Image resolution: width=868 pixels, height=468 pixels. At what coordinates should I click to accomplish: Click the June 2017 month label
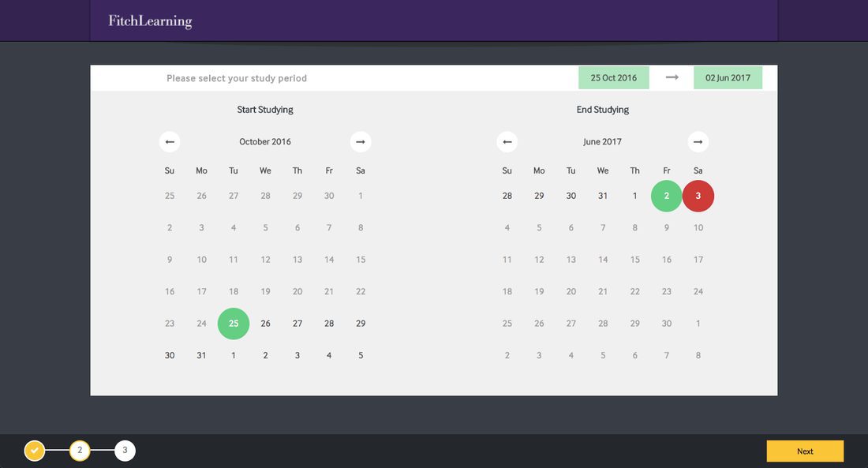click(603, 142)
